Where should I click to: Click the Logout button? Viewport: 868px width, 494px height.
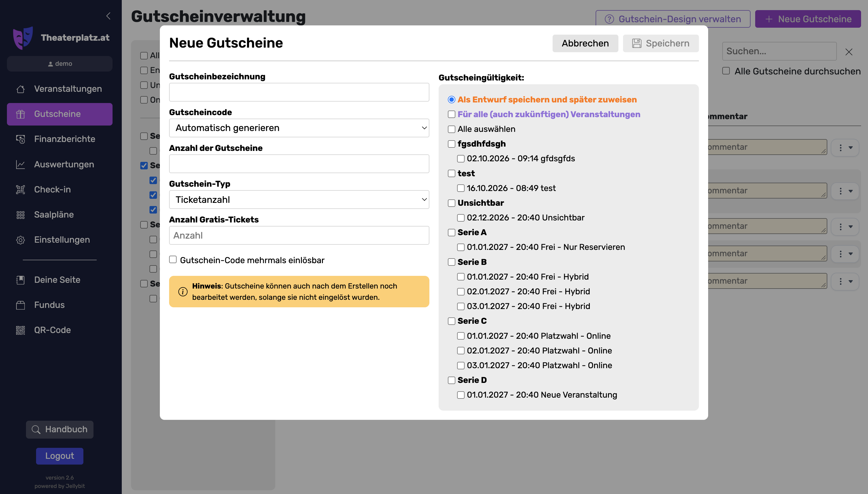(60, 456)
